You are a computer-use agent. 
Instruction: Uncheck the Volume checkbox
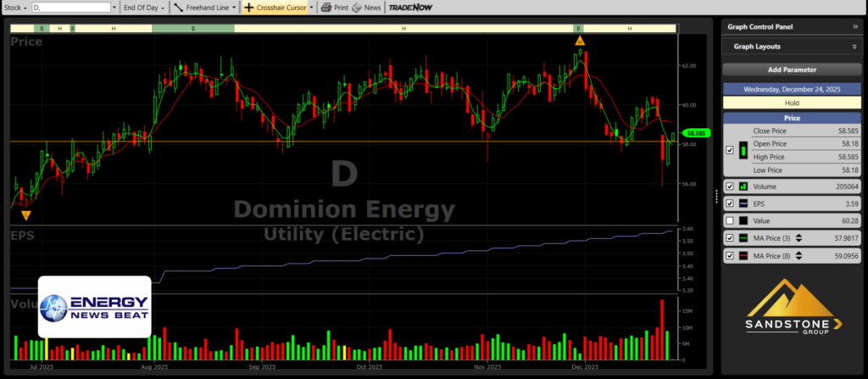pyautogui.click(x=729, y=187)
